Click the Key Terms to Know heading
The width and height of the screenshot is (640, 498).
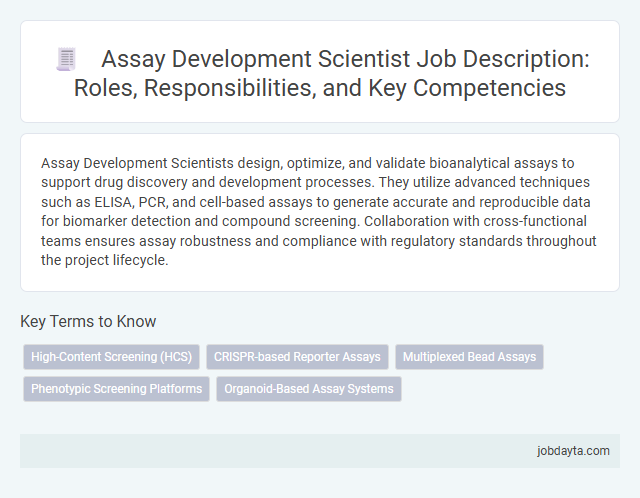[88, 321]
